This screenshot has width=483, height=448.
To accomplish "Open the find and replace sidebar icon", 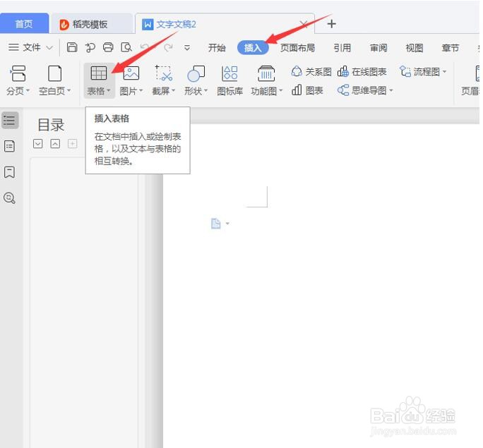I will (x=10, y=198).
